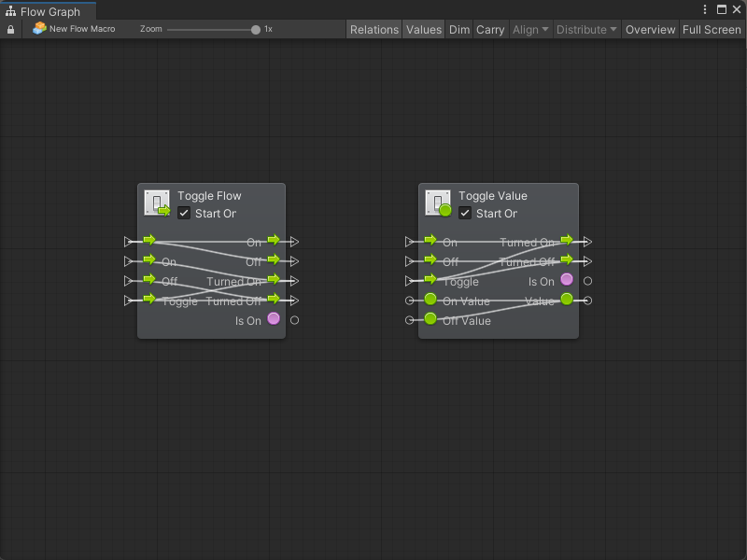Uncheck Start Or on the Toggle Value node
Screen dimensions: 747x560
pos(465,214)
